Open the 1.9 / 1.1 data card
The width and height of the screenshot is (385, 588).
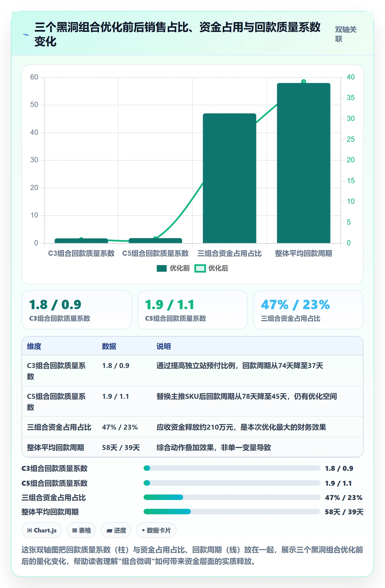tap(193, 310)
